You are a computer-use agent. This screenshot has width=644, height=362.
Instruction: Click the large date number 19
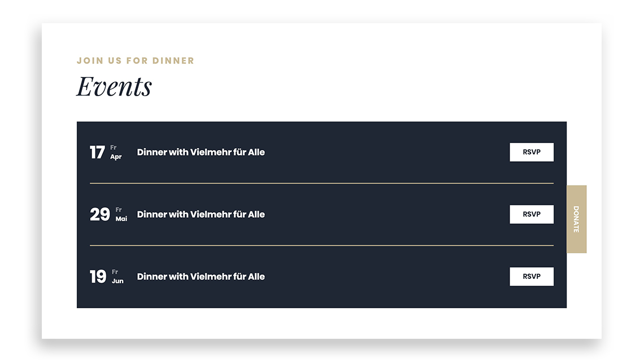click(98, 277)
